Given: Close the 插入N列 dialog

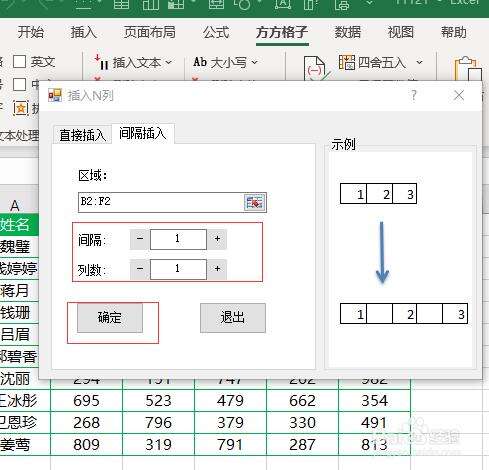Looking at the screenshot, I should (459, 95).
